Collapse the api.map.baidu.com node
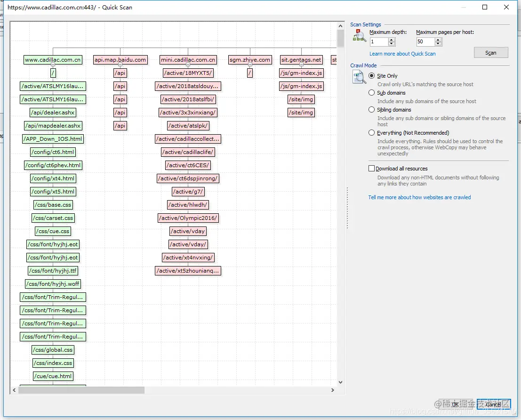 (x=120, y=64)
